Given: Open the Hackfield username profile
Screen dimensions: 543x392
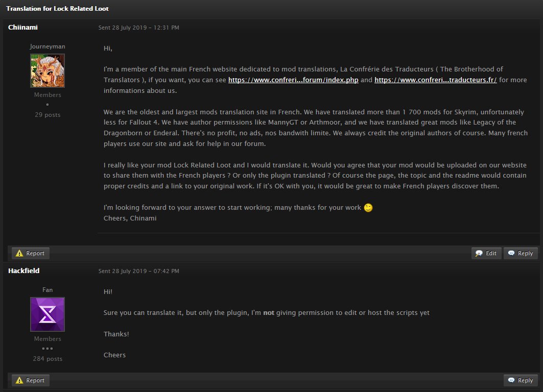Looking at the screenshot, I should pyautogui.click(x=23, y=271).
